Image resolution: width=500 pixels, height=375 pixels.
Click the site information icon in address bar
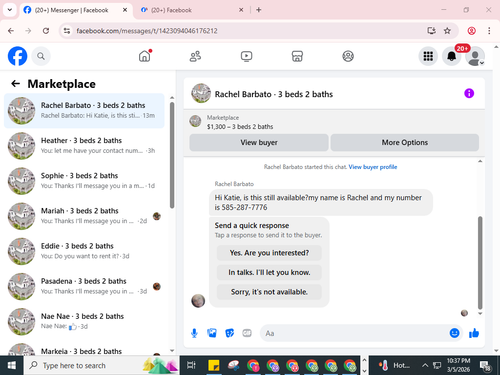coord(67,31)
